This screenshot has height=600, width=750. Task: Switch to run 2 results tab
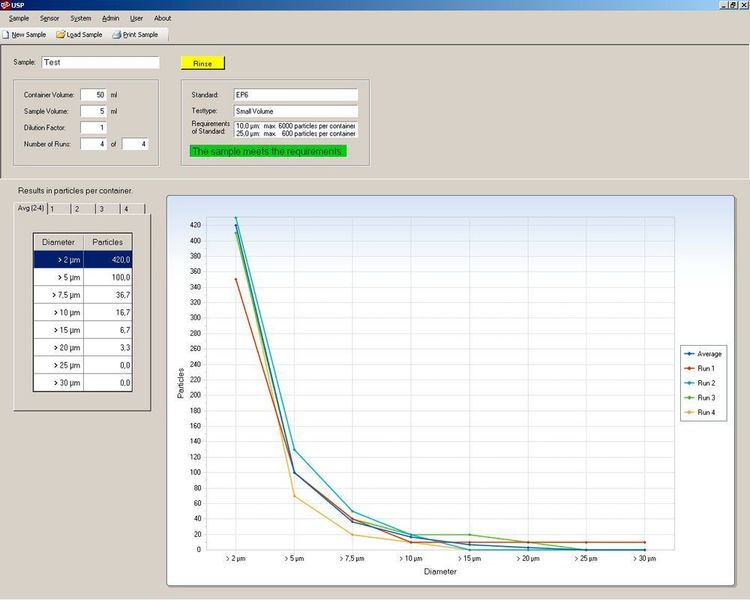click(84, 209)
